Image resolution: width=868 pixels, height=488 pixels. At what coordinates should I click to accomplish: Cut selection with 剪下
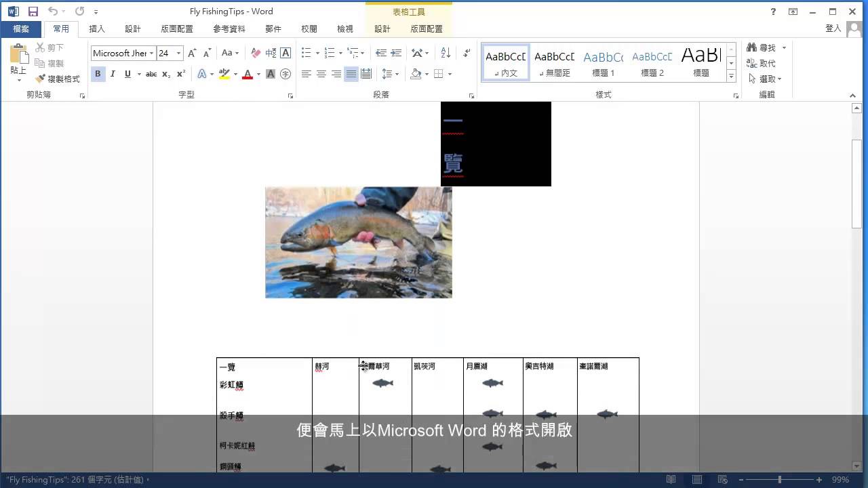click(50, 47)
